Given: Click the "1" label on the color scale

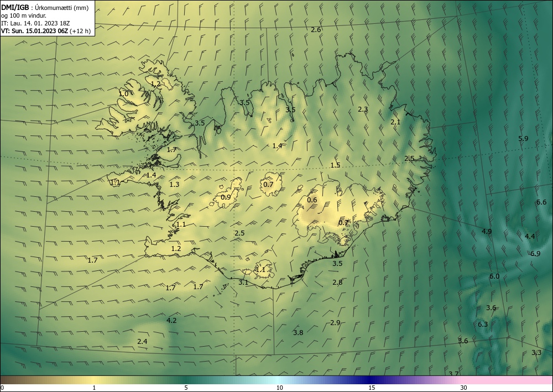Looking at the screenshot, I should coord(94,388).
